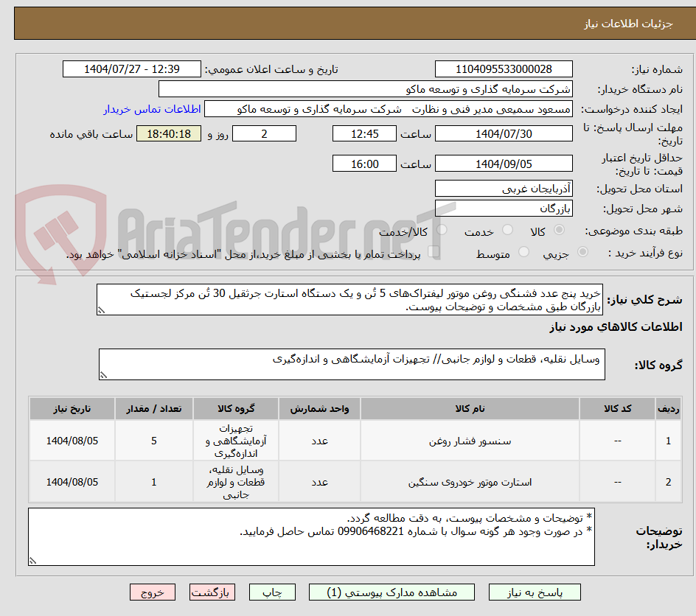Viewport: 696px width, 616px height.
Task: Click the جزئیات اطلاعات نیاز header title
Action: [628, 24]
